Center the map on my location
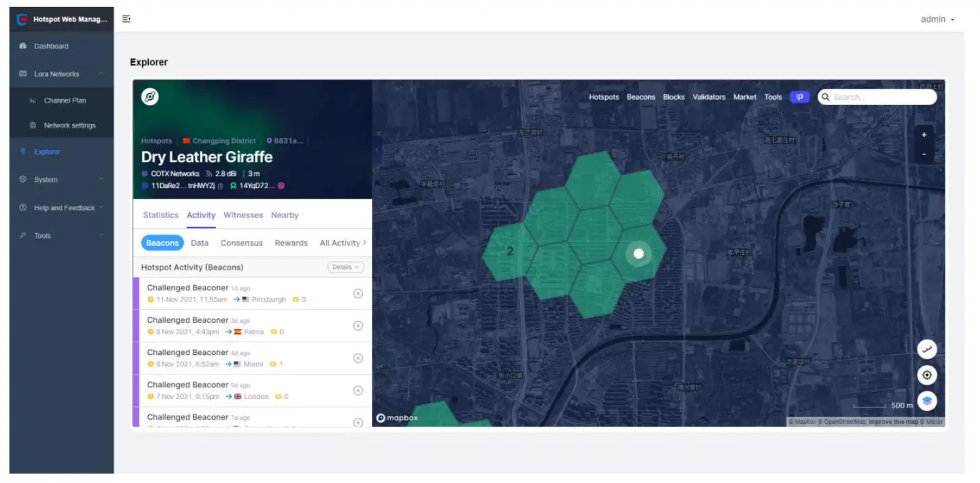 927,375
